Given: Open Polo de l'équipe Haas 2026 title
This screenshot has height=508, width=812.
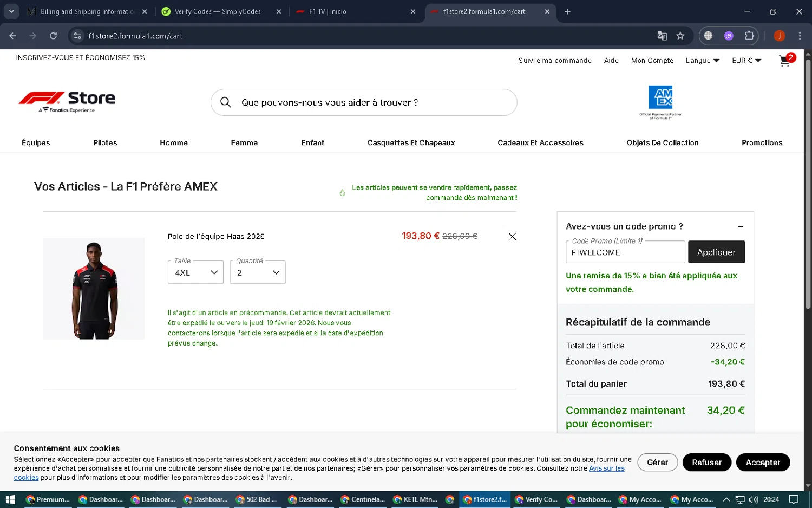Looking at the screenshot, I should click(216, 236).
